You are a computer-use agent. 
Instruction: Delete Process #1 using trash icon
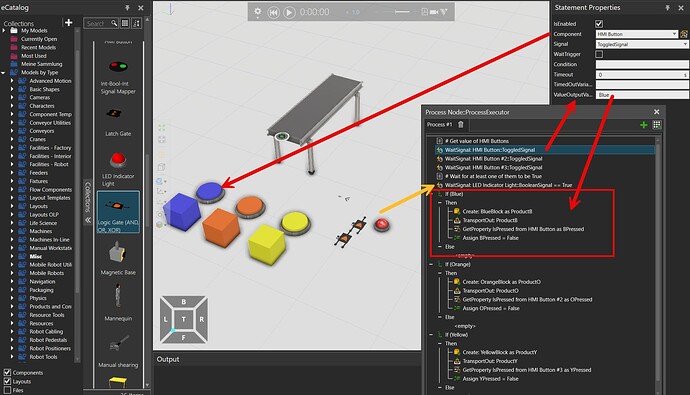(x=461, y=124)
